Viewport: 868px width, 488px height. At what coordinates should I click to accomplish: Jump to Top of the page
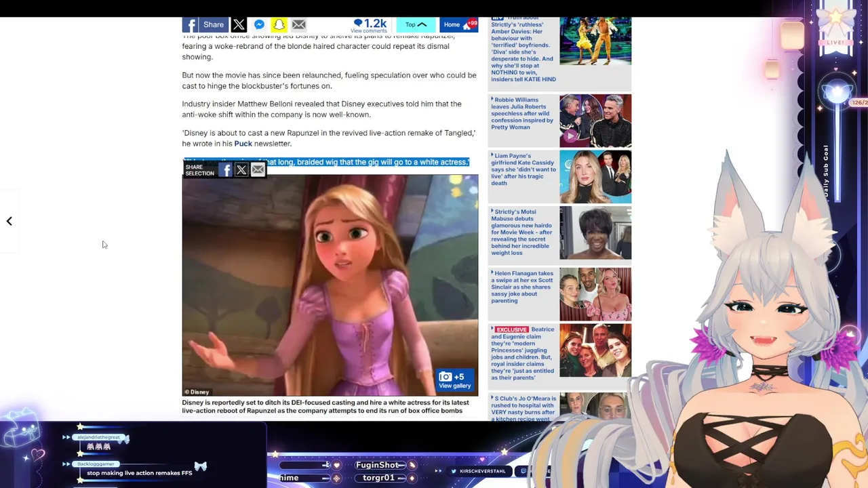(416, 24)
